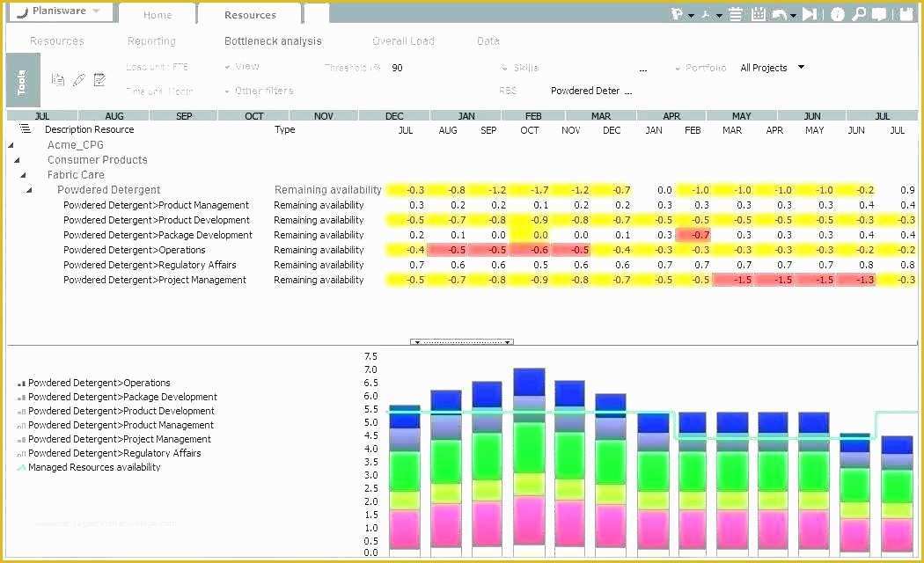
Task: Expand the View options section
Action: click(242, 67)
